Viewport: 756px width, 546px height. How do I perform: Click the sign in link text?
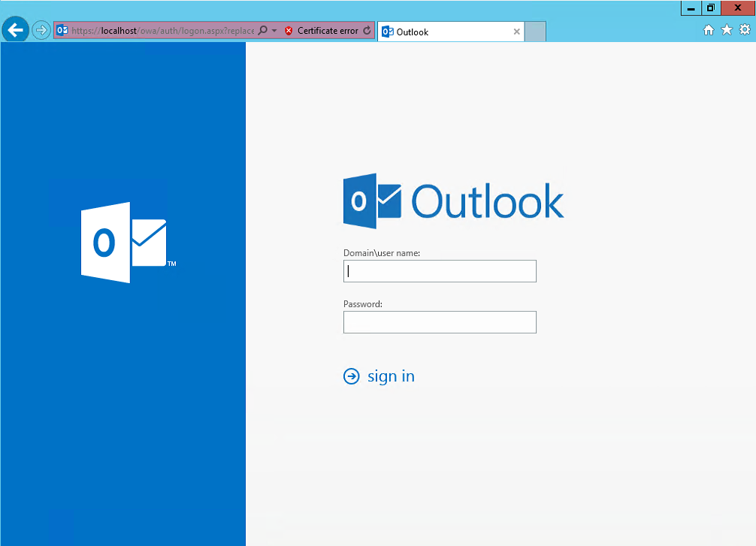[x=391, y=376]
